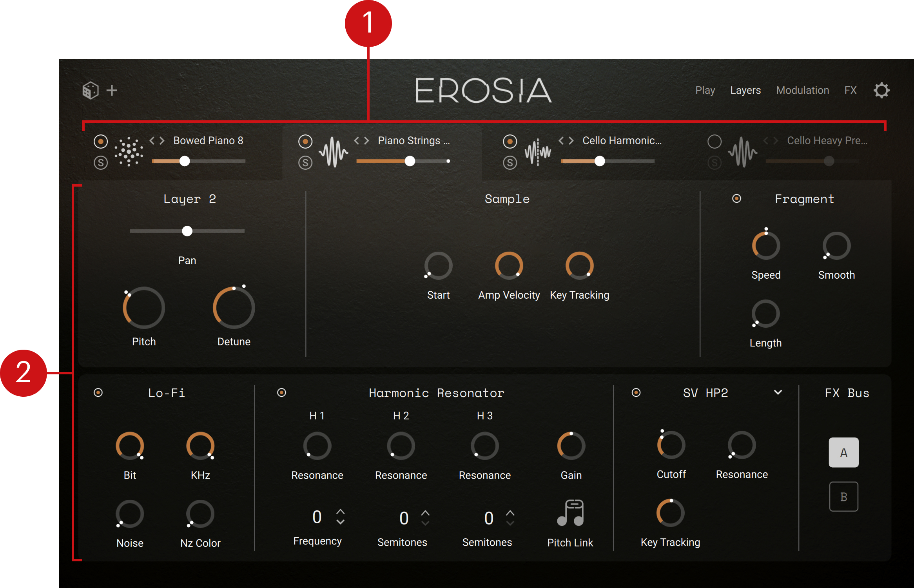Click the Piano Strings waveform icon
The height and width of the screenshot is (588, 914).
333,152
